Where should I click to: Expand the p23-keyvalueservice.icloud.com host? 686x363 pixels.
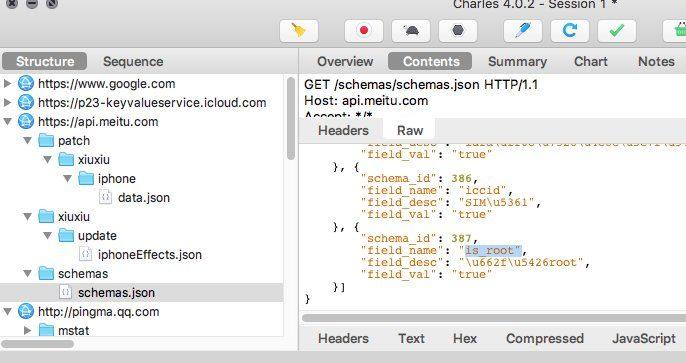tap(7, 102)
